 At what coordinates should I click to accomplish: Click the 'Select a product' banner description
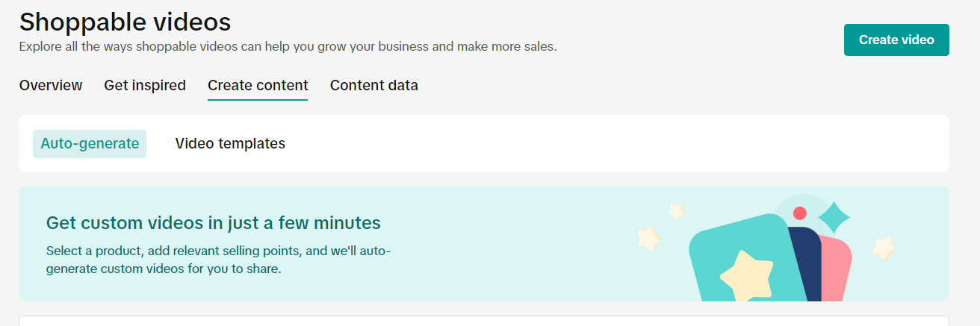coord(218,260)
